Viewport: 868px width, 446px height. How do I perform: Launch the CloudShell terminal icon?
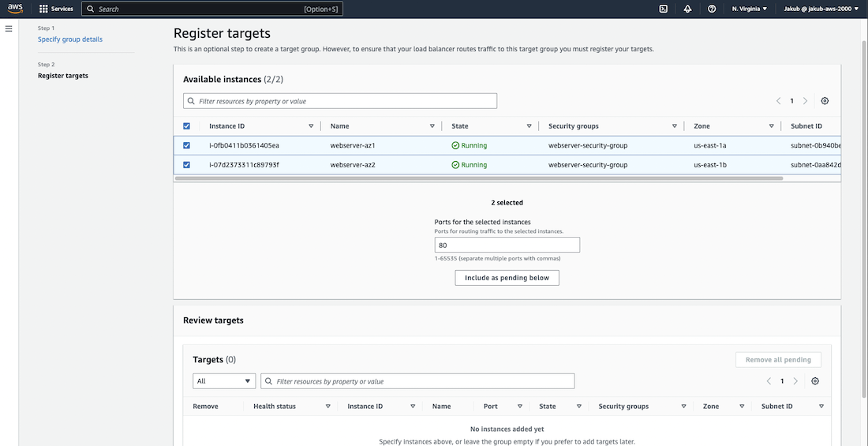664,9
